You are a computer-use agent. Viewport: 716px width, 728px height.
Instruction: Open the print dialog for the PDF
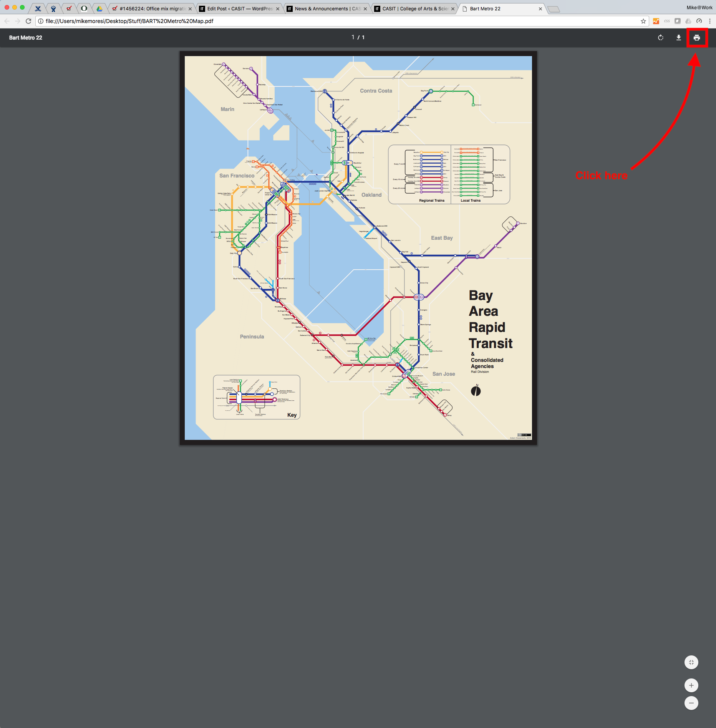[697, 38]
